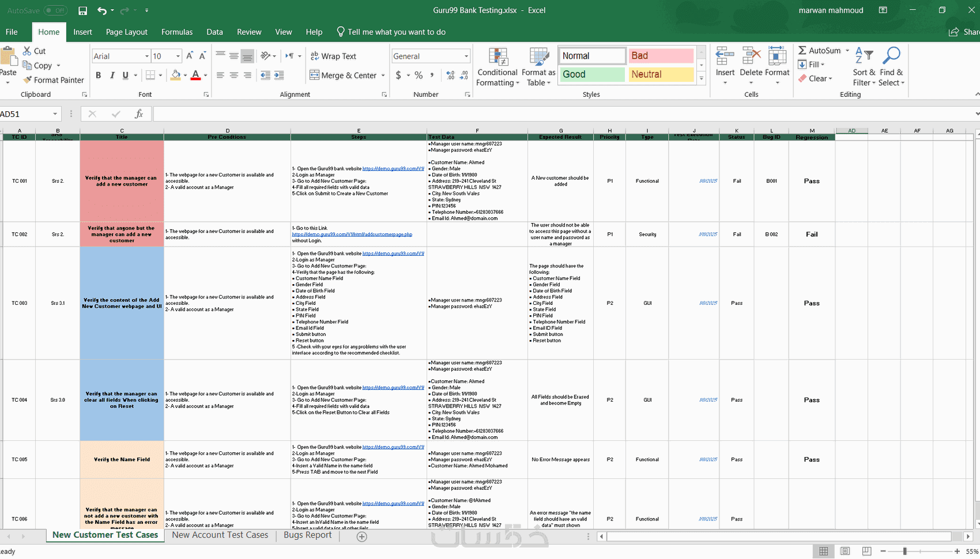Apply comma style number format
Viewport: 980px width, 559px height.
tap(432, 75)
